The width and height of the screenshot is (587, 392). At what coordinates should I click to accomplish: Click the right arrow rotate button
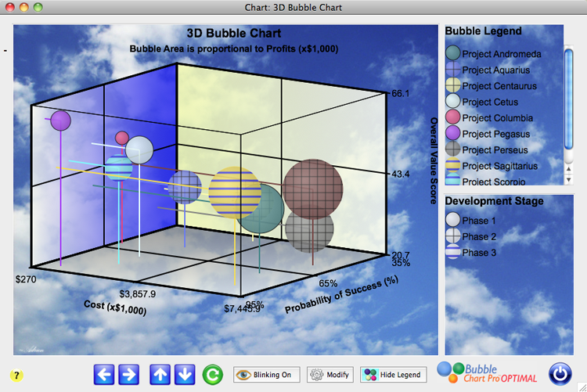(x=129, y=375)
